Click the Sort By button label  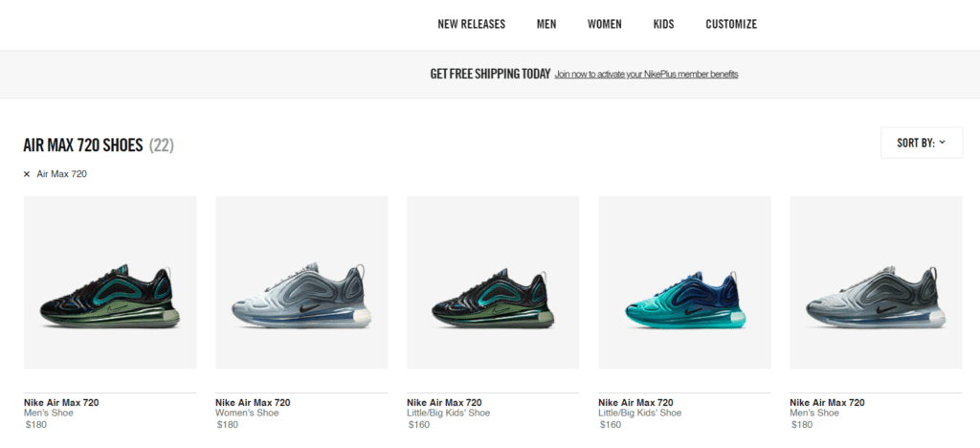916,143
